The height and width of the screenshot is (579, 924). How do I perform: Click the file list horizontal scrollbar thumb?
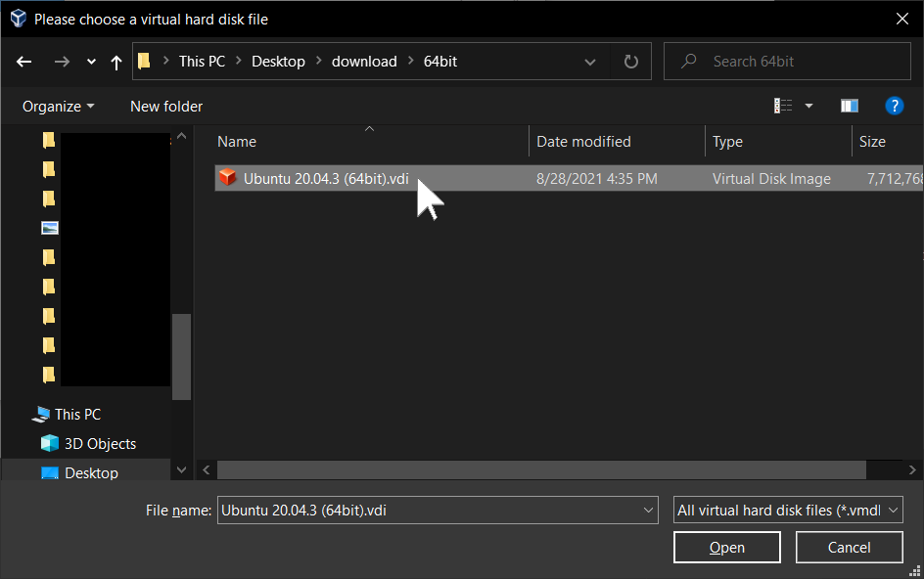(541, 470)
